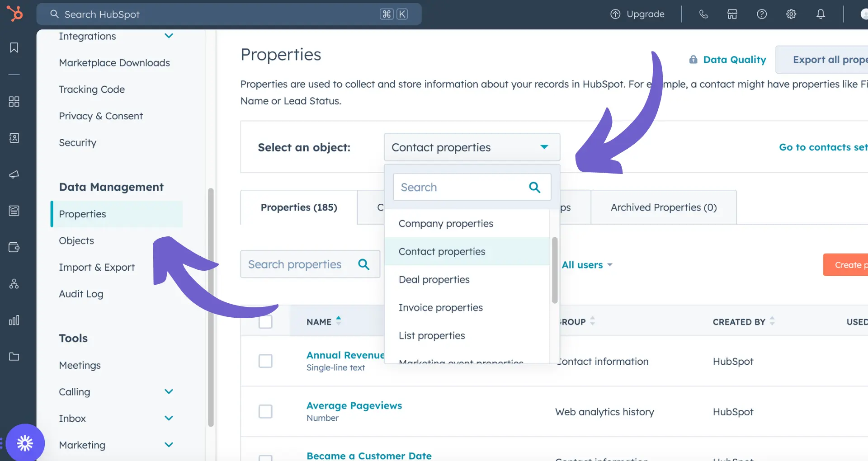Choose Deal properties from the dropdown list
Screen dimensions: 868x461
point(467,279)
